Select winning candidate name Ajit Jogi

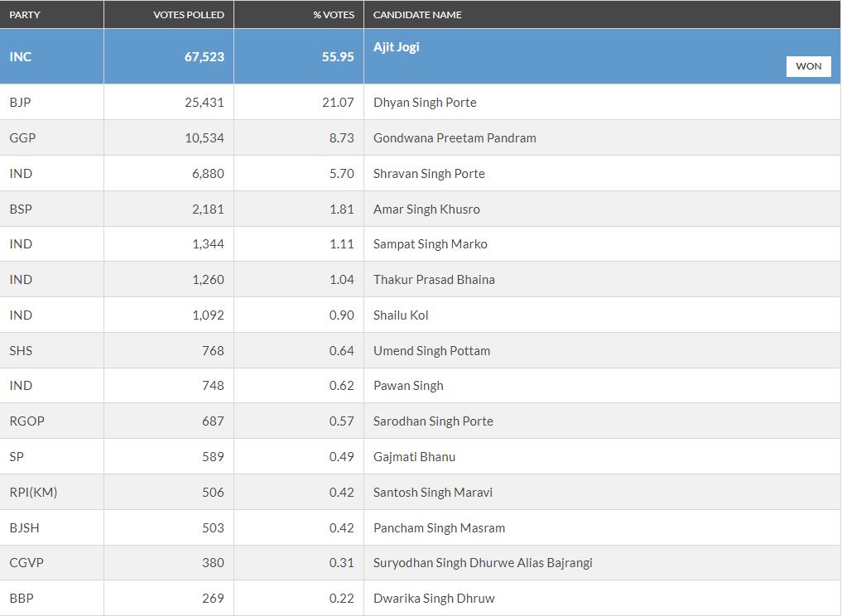click(x=397, y=47)
